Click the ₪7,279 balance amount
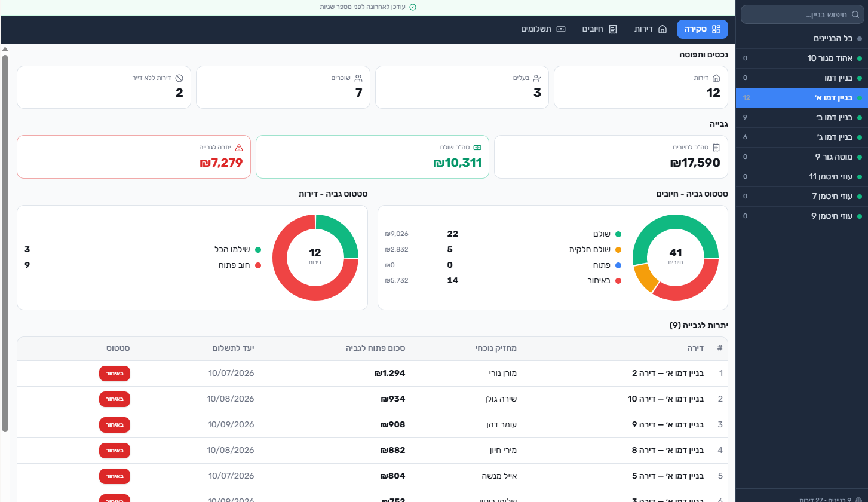The height and width of the screenshot is (502, 868). click(221, 163)
